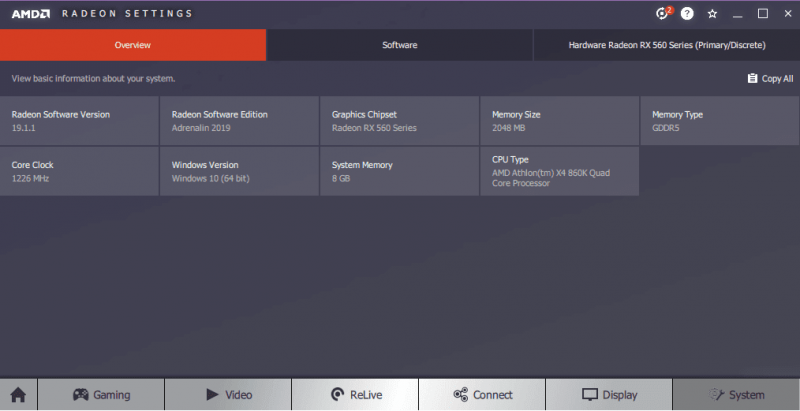Click the 8 GB value
The height and width of the screenshot is (411, 800).
341,178
